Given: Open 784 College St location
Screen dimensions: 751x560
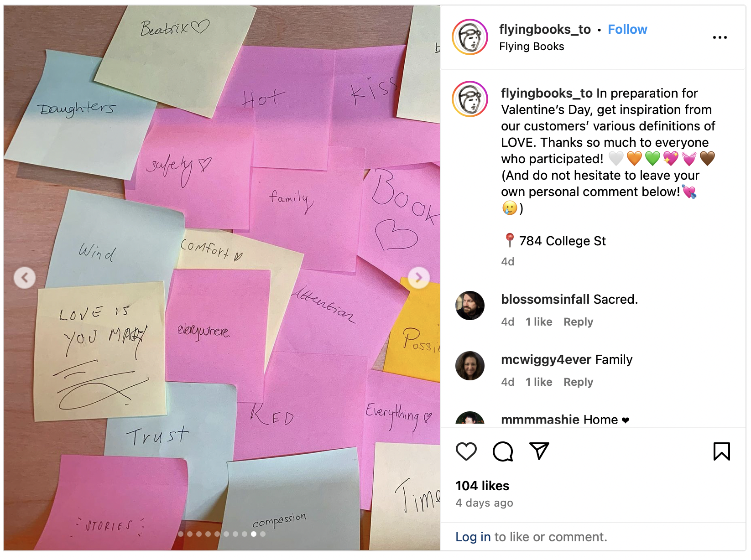Looking at the screenshot, I should (562, 241).
